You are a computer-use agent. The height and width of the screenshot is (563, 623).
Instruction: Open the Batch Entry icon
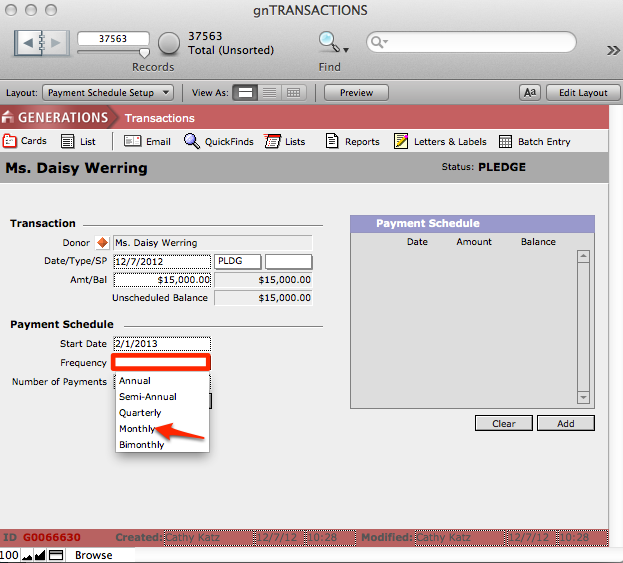[x=506, y=142]
